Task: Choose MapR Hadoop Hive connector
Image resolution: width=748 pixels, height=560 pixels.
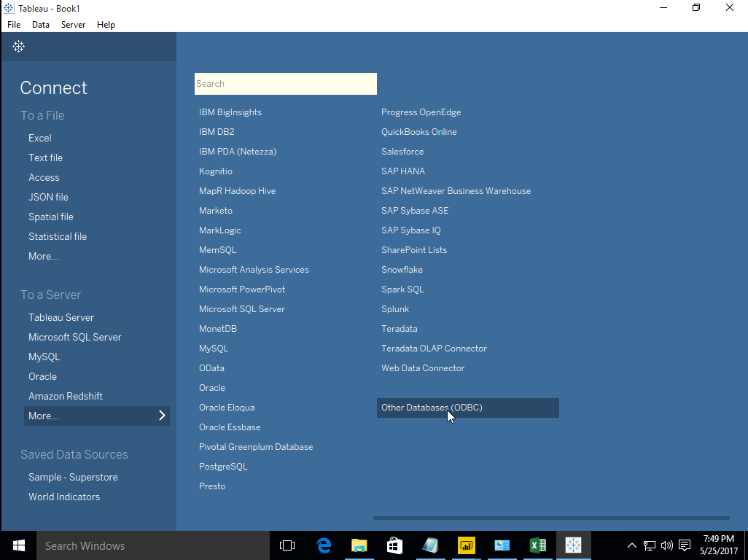Action: tap(237, 191)
